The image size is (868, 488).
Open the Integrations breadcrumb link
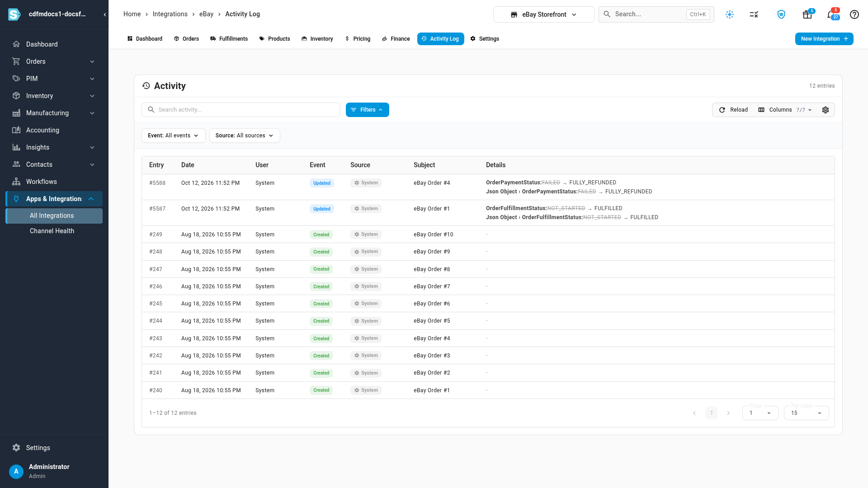[x=170, y=14]
